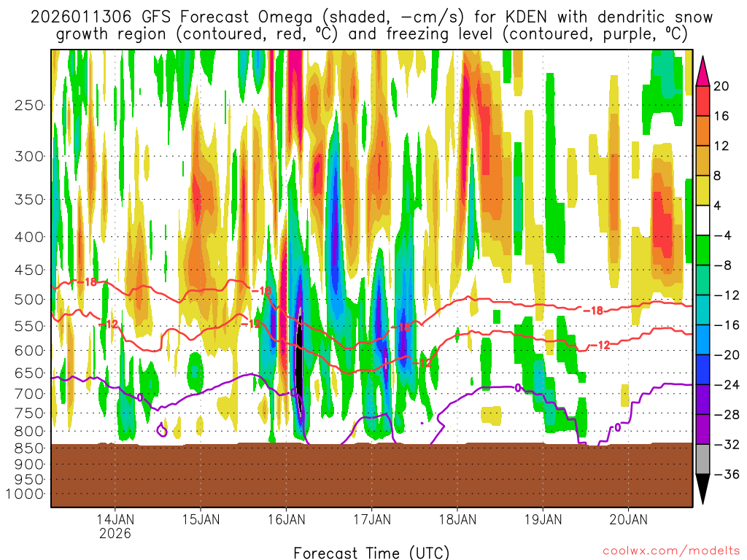Click the colorbar value 4

(718, 206)
